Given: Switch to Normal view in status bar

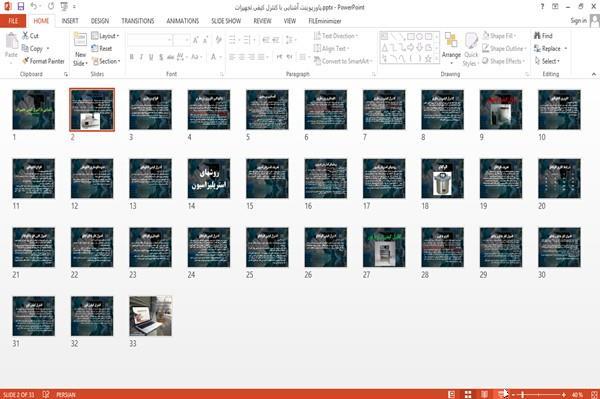Looking at the screenshot, I should [x=452, y=394].
